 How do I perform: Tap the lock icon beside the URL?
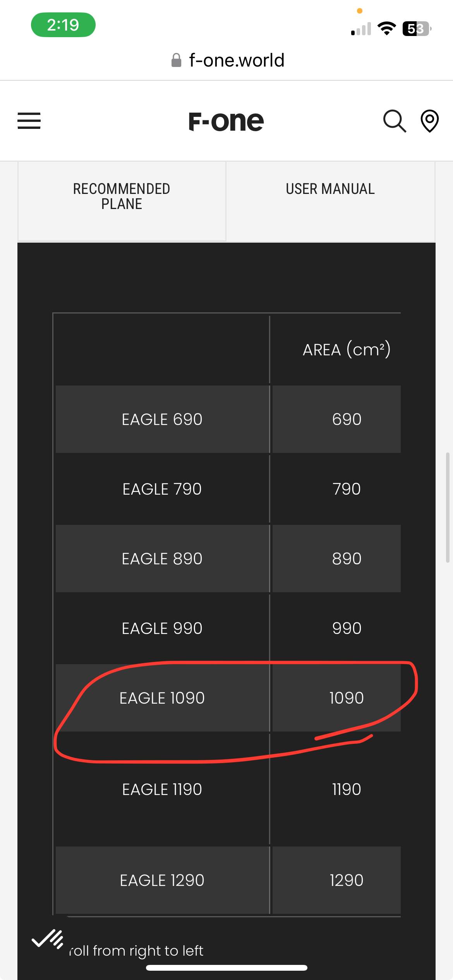click(x=176, y=60)
